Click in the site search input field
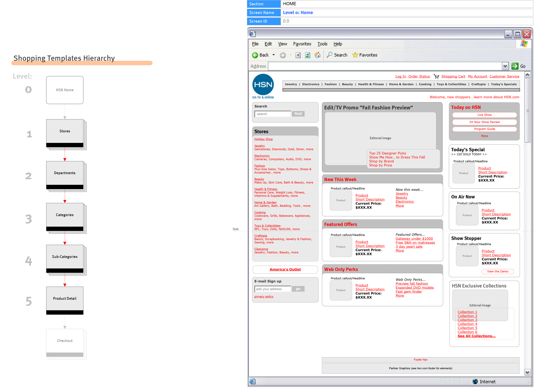The width and height of the screenshot is (536, 392). tap(273, 114)
